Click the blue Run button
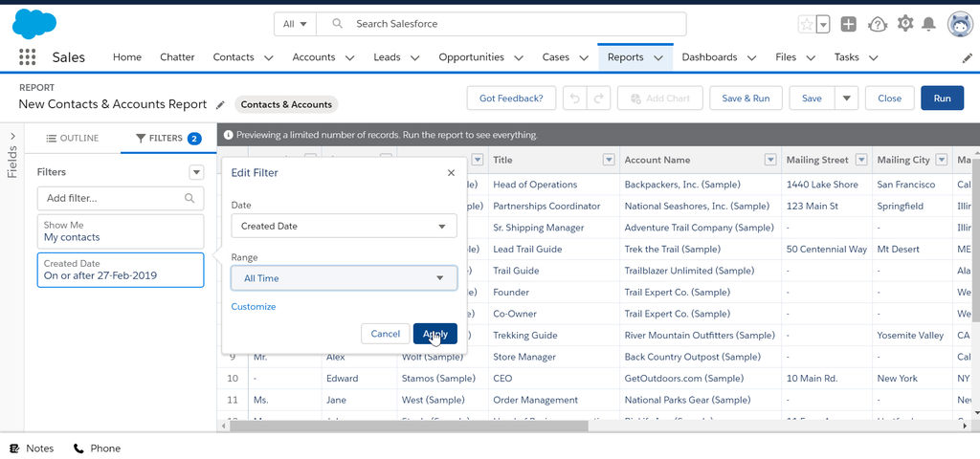The width and height of the screenshot is (980, 459). 942,98
